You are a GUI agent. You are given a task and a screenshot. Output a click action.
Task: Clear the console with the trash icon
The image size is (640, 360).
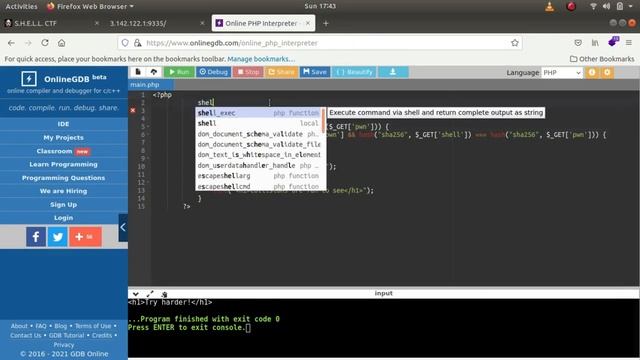tap(164, 294)
